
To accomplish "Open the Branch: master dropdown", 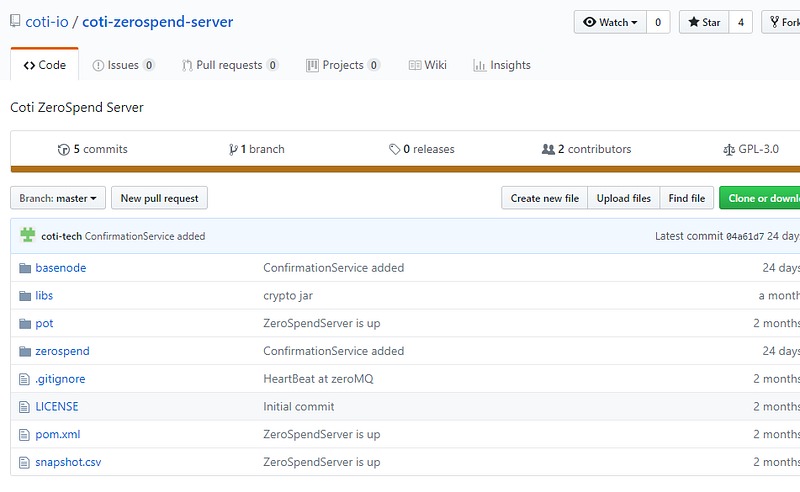I will pyautogui.click(x=58, y=198).
